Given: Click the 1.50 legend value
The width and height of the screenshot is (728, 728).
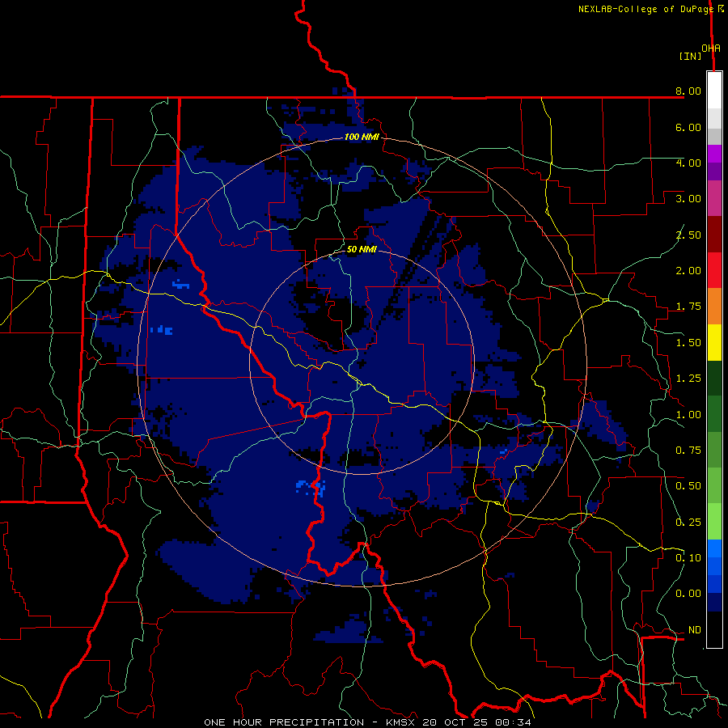Looking at the screenshot, I should click(x=688, y=343).
